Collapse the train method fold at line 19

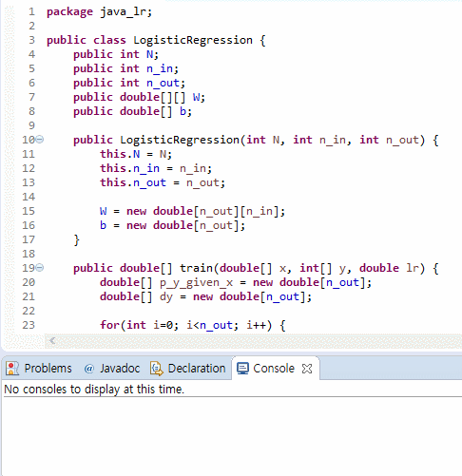point(40,268)
